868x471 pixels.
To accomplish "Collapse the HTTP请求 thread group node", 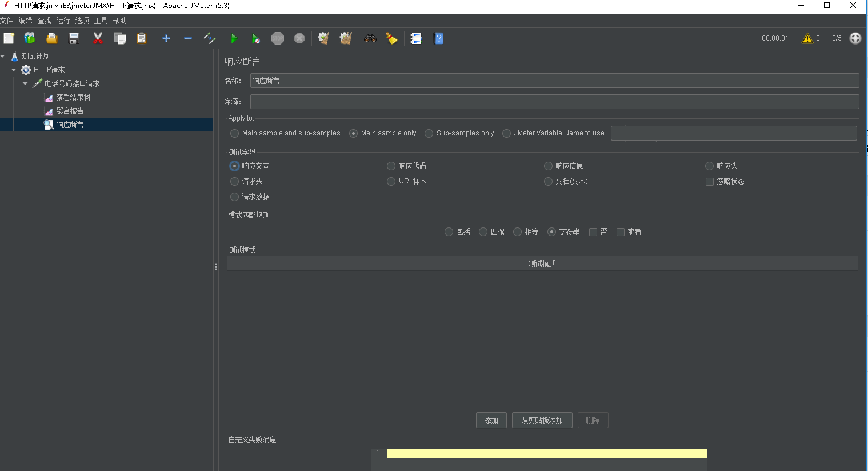I will click(x=14, y=70).
